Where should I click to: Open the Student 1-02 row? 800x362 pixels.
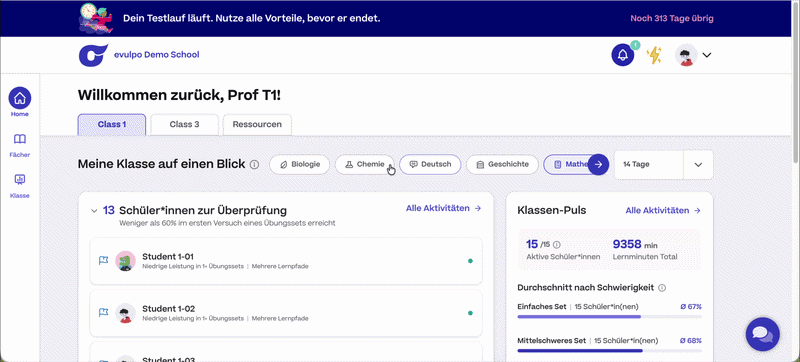point(286,313)
